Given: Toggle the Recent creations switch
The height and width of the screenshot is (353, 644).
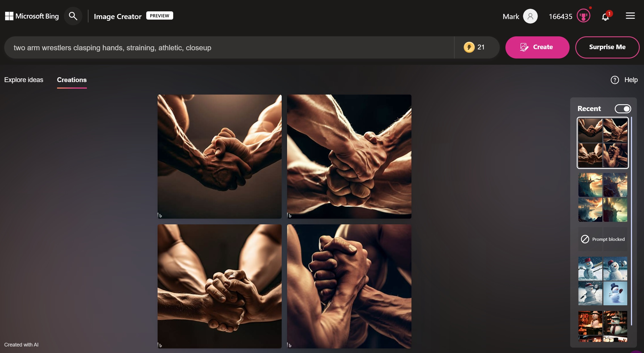Looking at the screenshot, I should coord(623,108).
